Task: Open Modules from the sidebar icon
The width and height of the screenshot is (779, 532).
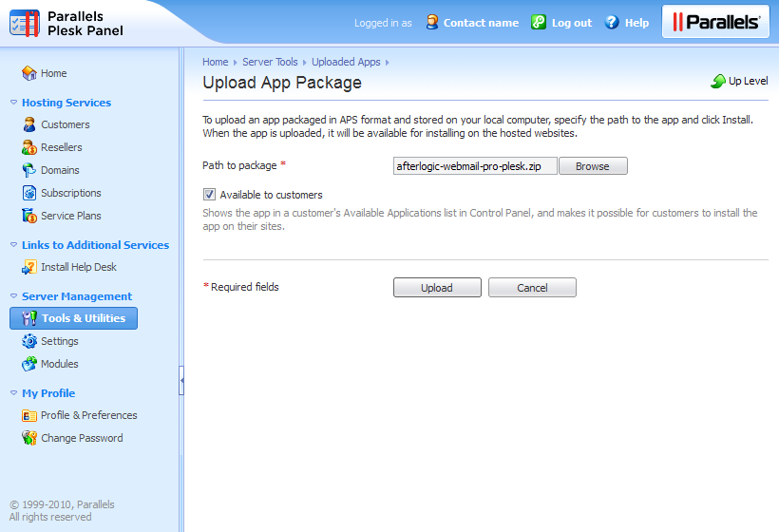Action: click(29, 364)
